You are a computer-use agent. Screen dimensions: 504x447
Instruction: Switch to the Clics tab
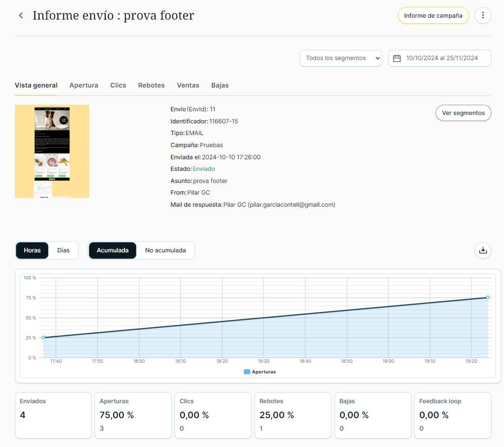pyautogui.click(x=118, y=85)
